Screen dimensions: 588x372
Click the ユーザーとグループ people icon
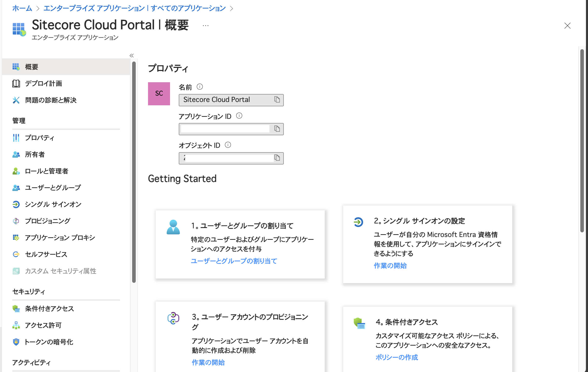(x=16, y=188)
